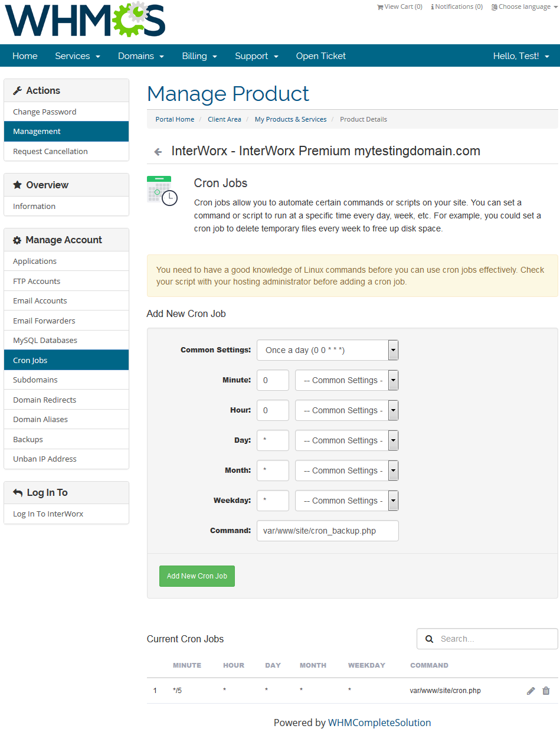The height and width of the screenshot is (732, 560).
Task: Open Applications in Manage Account
Action: pyautogui.click(x=66, y=261)
